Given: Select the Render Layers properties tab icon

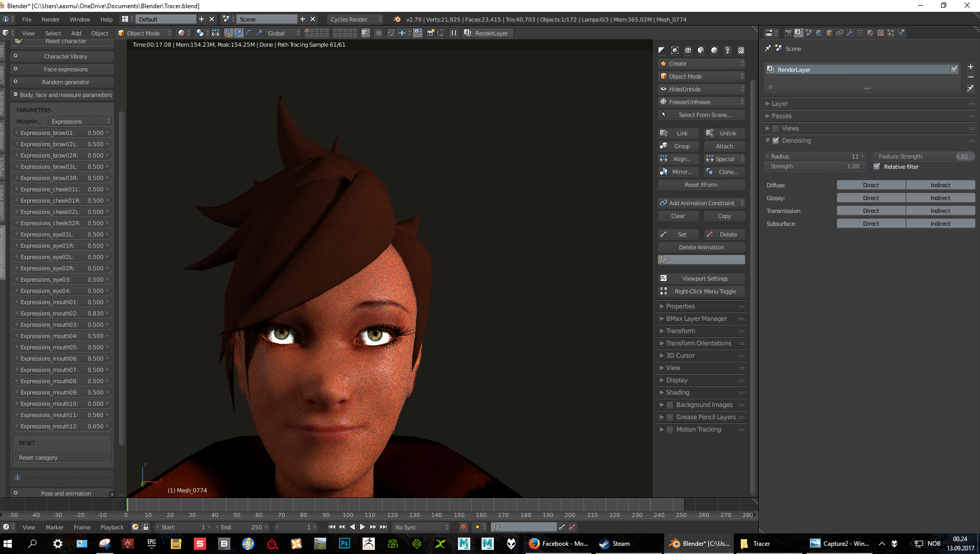Looking at the screenshot, I should click(798, 33).
